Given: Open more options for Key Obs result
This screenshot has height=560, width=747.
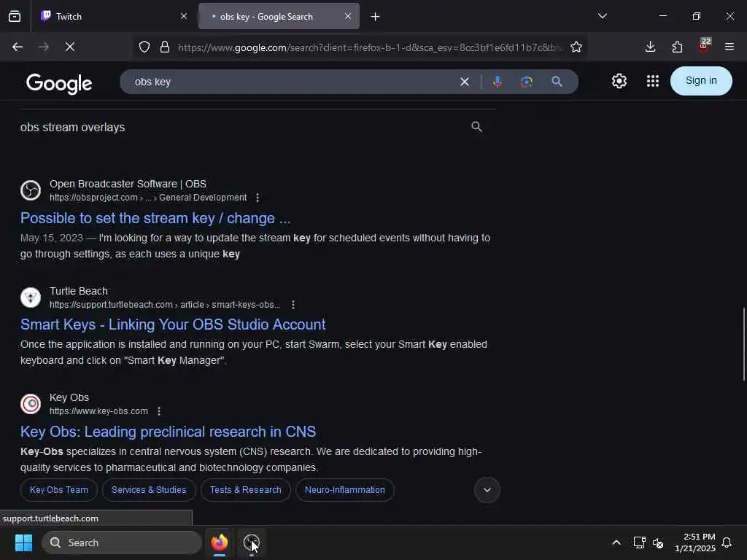Looking at the screenshot, I should (x=158, y=411).
